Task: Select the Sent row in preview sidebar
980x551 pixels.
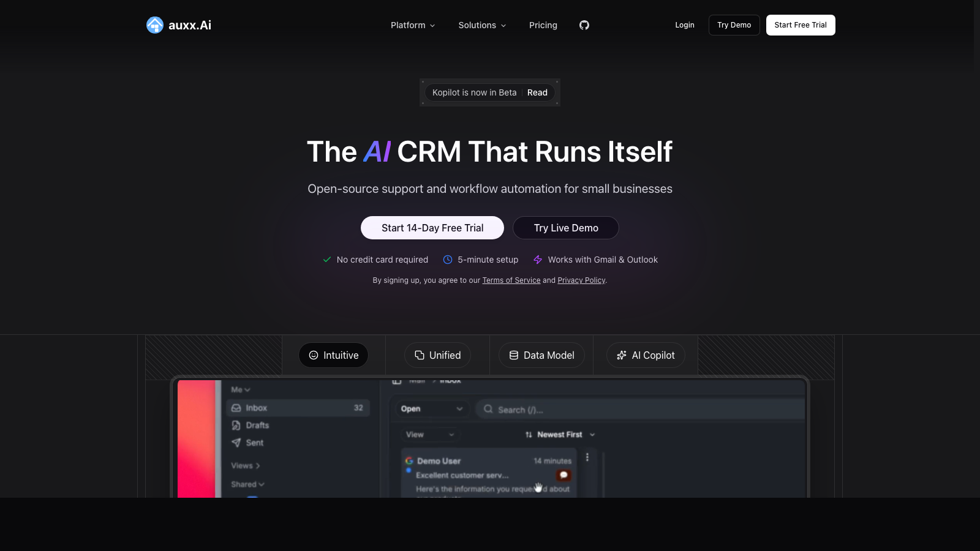Action: [x=298, y=443]
